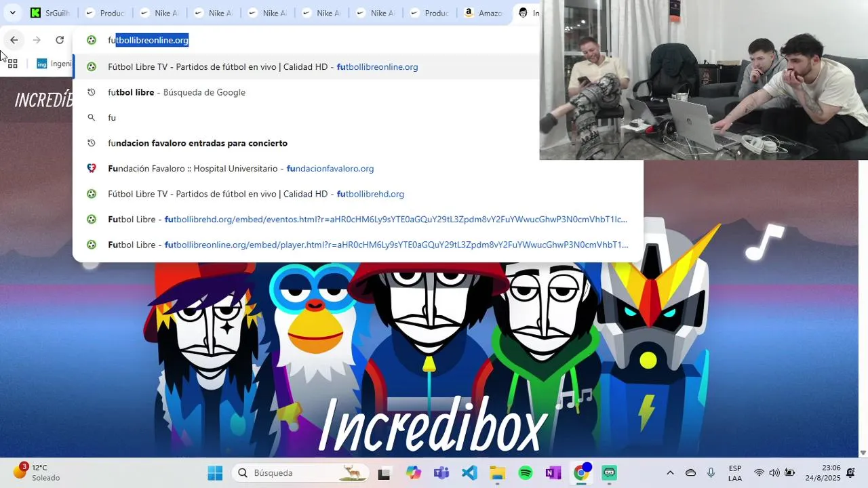Open the OneDrive cloud tray icon
Viewport: 868px width, 488px height.
(x=690, y=473)
